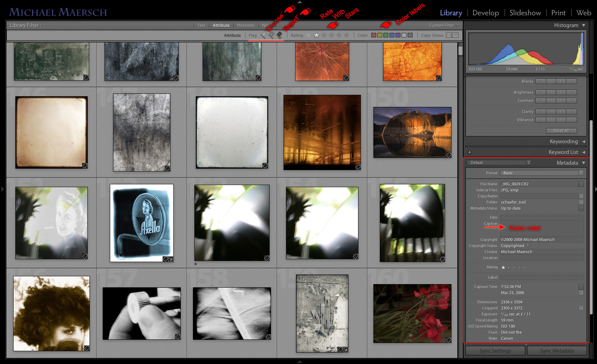Open the Custom Filter dropdown
The image size is (597, 364).
click(442, 25)
